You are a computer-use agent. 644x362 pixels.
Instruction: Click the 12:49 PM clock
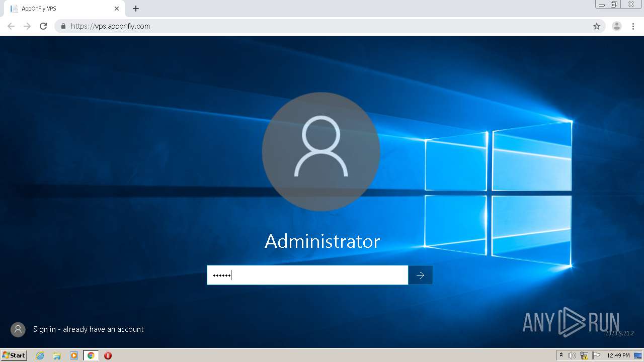618,355
